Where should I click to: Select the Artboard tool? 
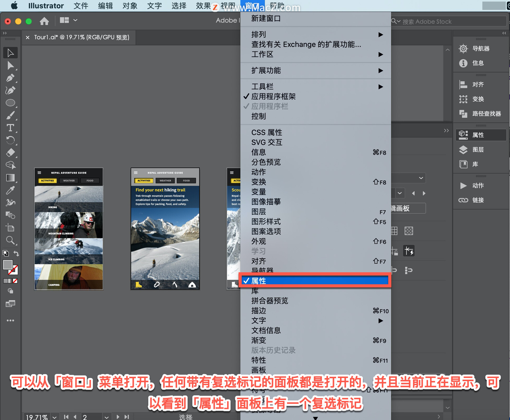click(x=10, y=228)
